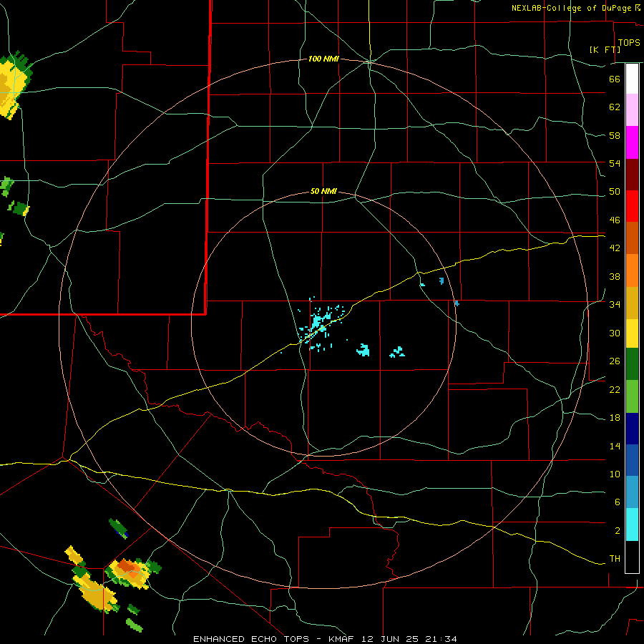The width and height of the screenshot is (644, 644).
Task: Select the bright red legend color band
Action: (632, 206)
